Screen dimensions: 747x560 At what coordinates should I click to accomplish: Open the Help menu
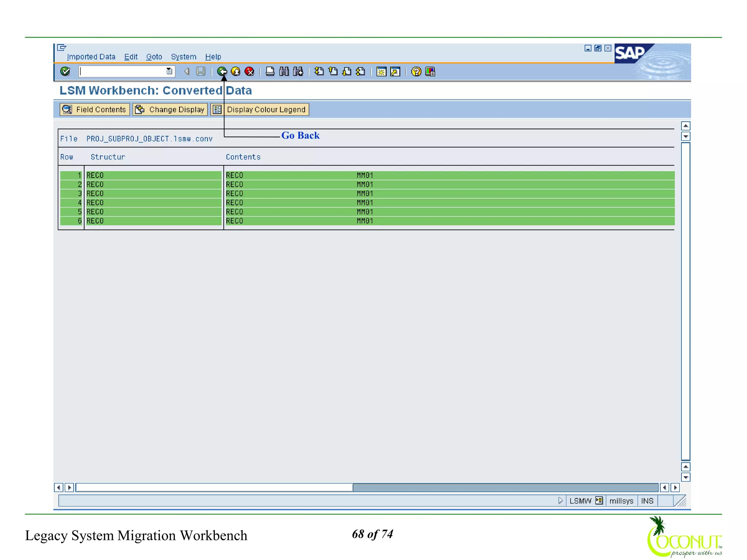click(x=213, y=57)
